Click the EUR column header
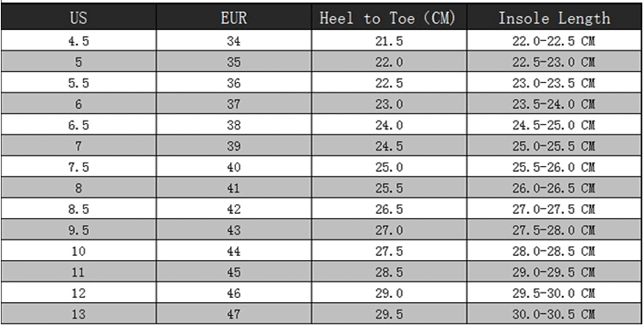This screenshot has width=644, height=332. pyautogui.click(x=233, y=18)
